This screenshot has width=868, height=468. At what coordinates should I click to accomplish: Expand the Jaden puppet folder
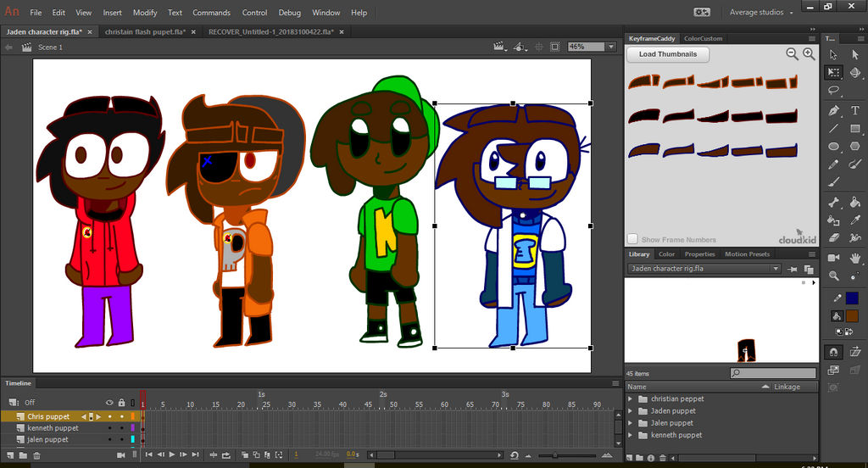630,411
